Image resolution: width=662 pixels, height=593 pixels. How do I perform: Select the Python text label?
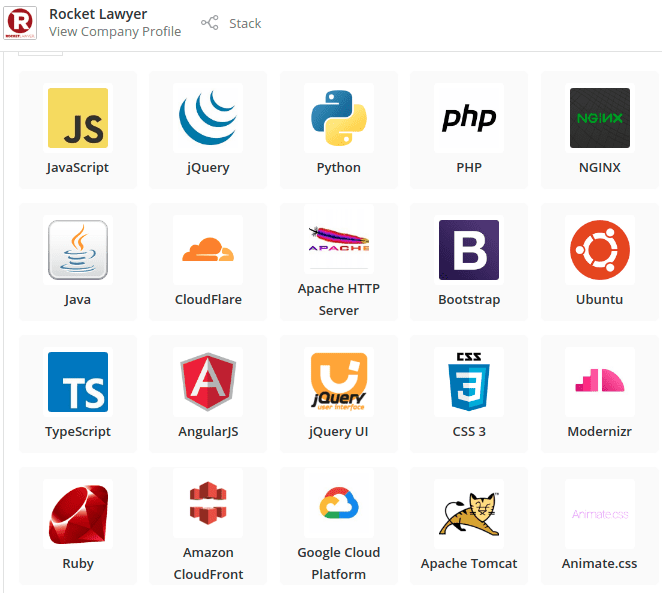pos(339,168)
